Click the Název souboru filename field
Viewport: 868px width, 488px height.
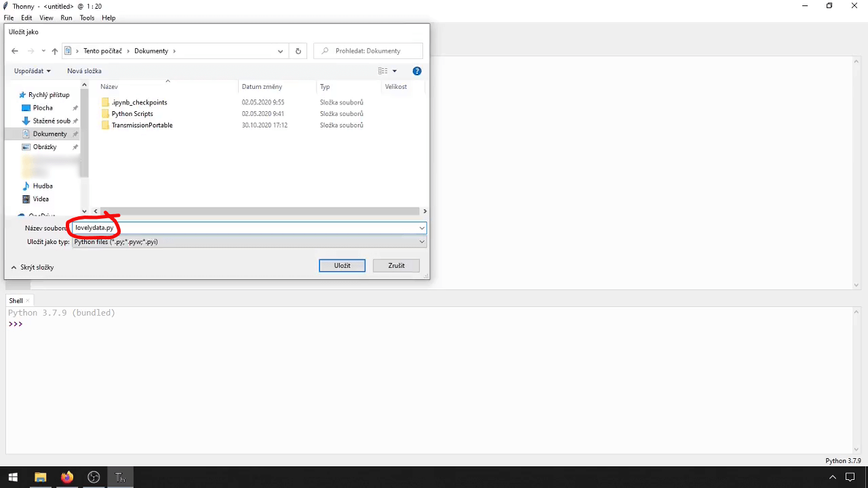(249, 228)
